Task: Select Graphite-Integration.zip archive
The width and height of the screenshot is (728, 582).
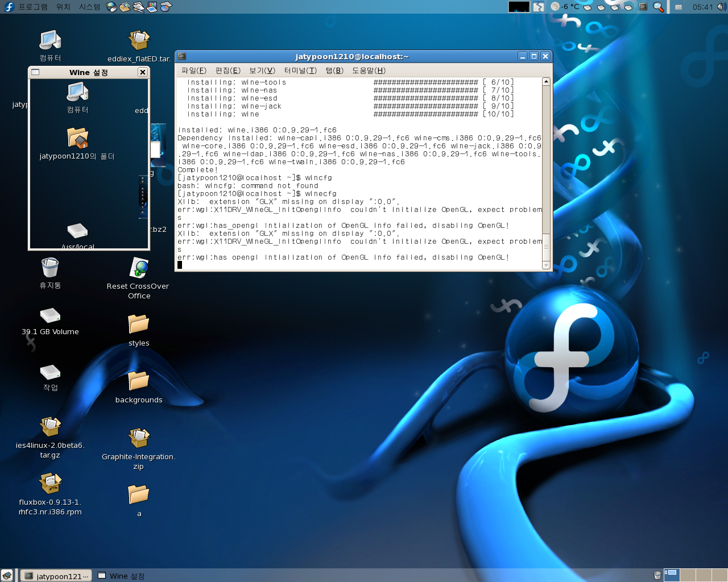Action: click(x=139, y=449)
